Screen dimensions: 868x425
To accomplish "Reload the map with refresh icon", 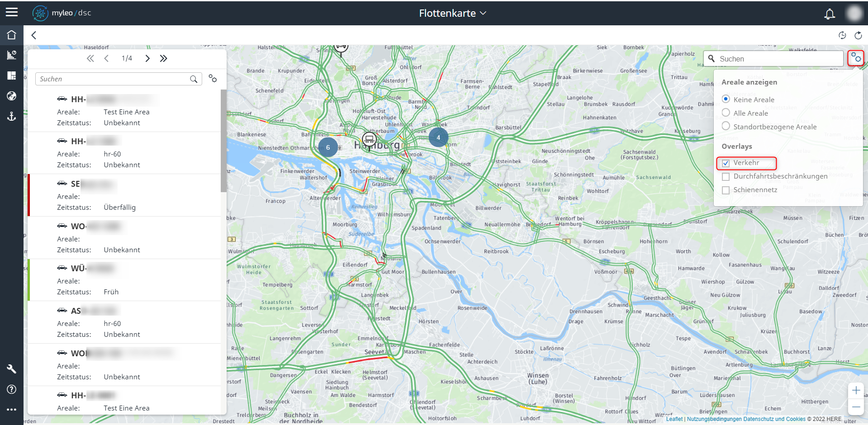I will (x=858, y=35).
